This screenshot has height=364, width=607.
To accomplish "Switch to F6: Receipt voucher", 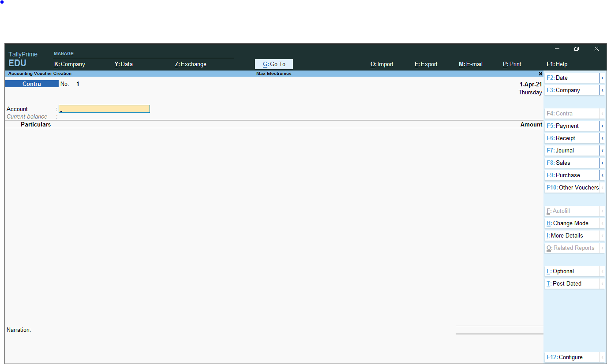I will [x=572, y=138].
